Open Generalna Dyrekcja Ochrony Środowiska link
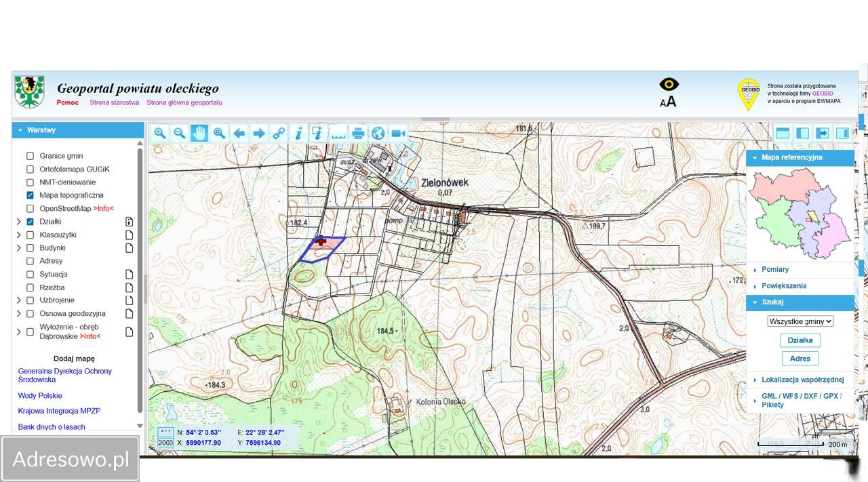 pyautogui.click(x=65, y=376)
